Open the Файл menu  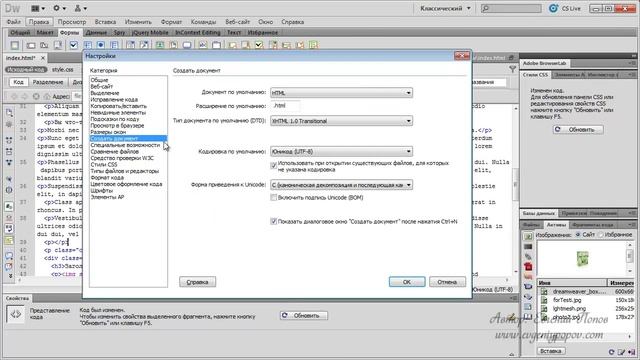click(x=13, y=22)
